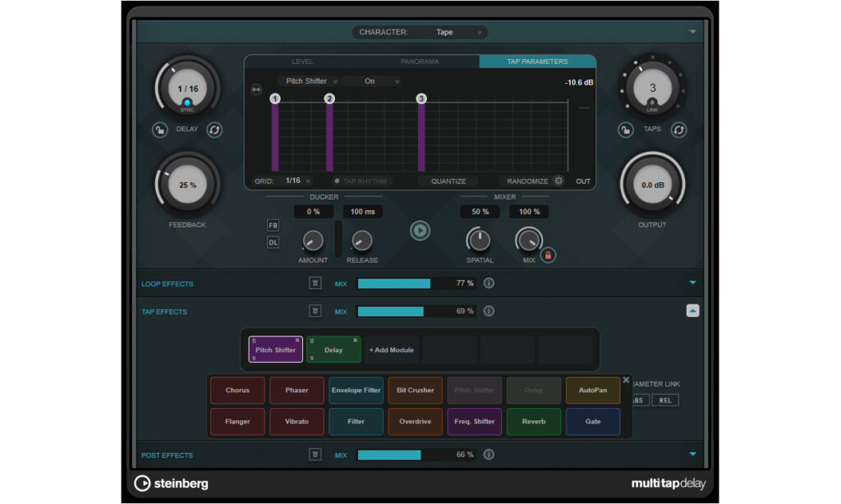Show info for Tap Effects mix

489,311
